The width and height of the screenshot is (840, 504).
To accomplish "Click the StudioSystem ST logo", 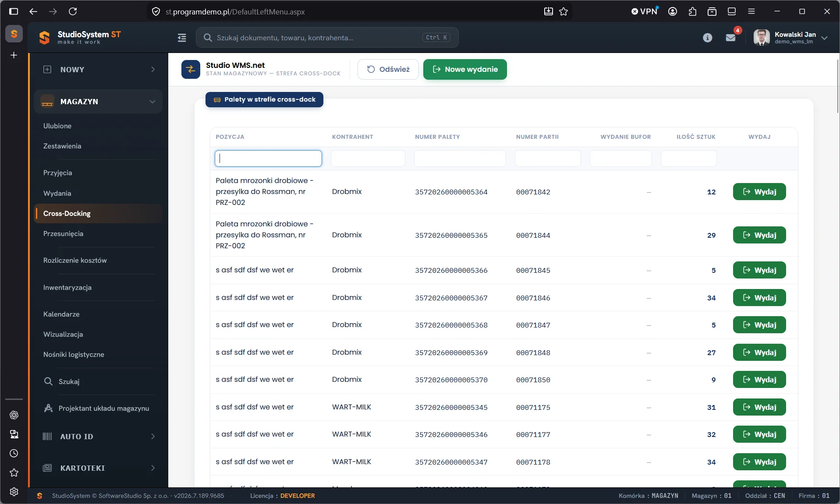I will coord(79,38).
